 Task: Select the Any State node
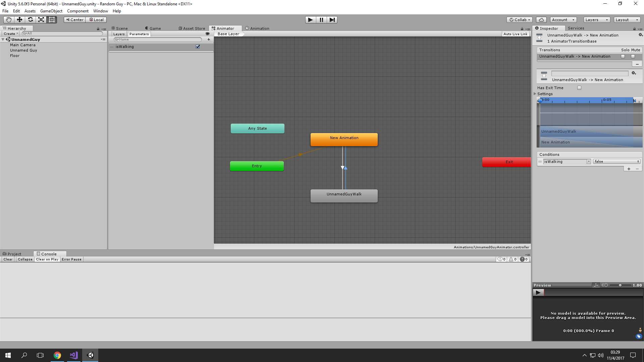click(258, 128)
